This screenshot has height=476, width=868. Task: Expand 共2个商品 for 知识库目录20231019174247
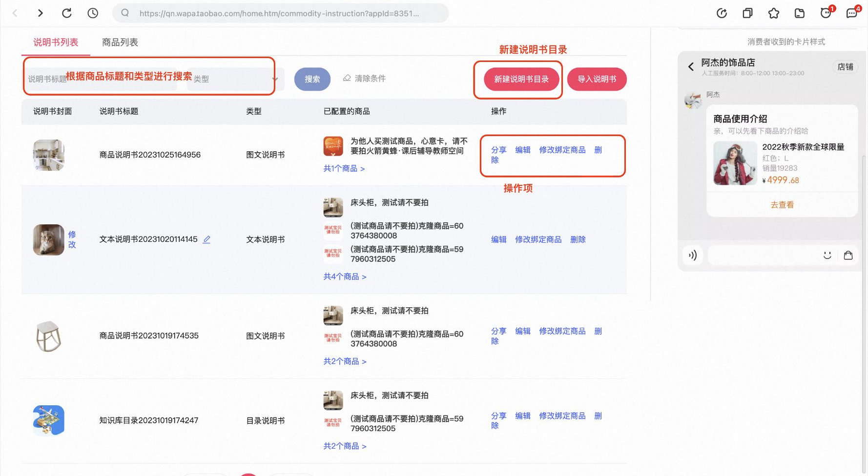click(345, 446)
